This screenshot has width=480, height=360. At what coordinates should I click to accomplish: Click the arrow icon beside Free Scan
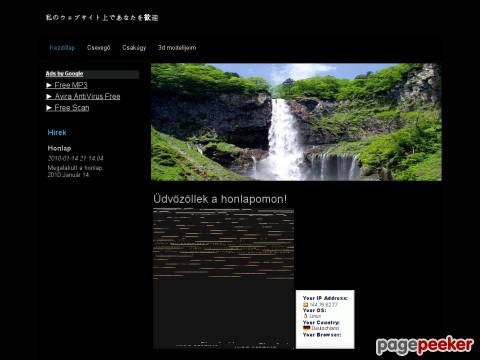[49, 108]
